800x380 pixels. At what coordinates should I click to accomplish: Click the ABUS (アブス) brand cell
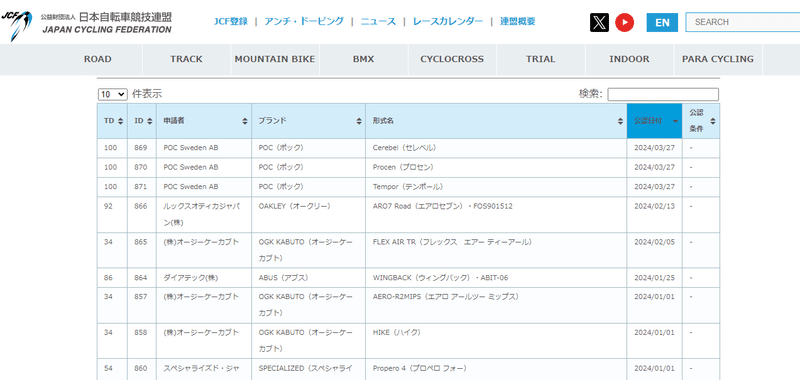pyautogui.click(x=309, y=278)
